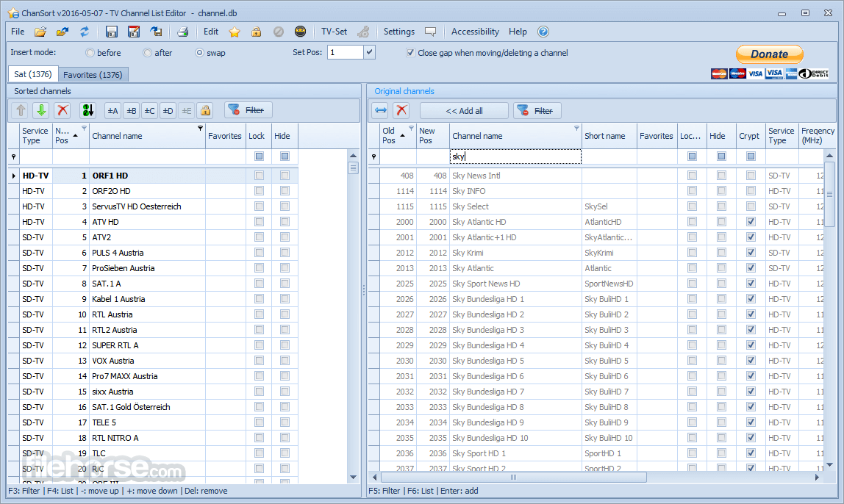Toggle Crypt checkbox for Sky Atlantic HD
The width and height of the screenshot is (844, 504).
point(751,222)
